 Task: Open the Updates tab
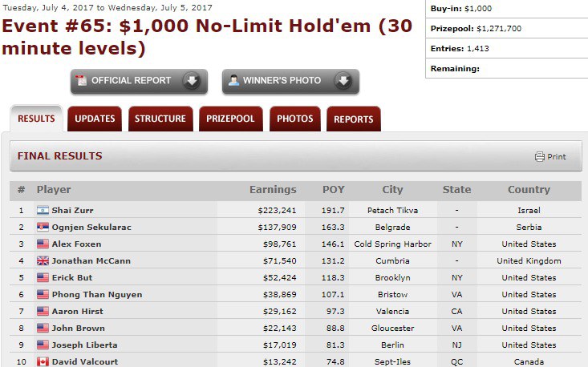tap(95, 119)
